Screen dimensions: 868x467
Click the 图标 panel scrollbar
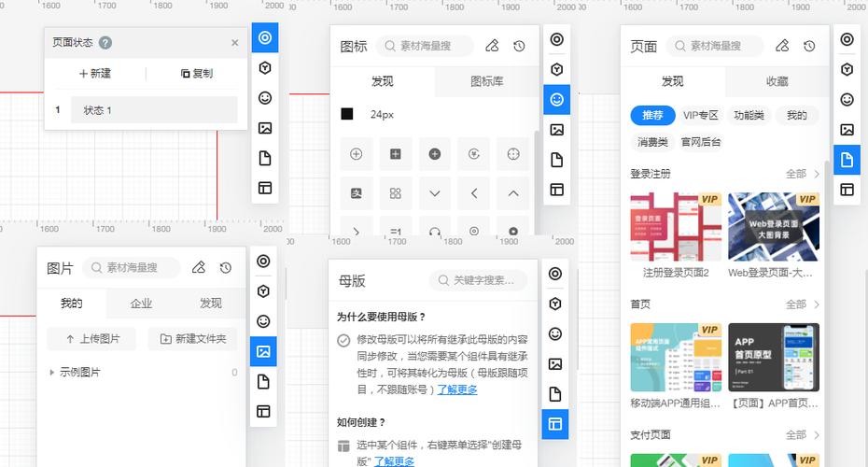(x=536, y=183)
